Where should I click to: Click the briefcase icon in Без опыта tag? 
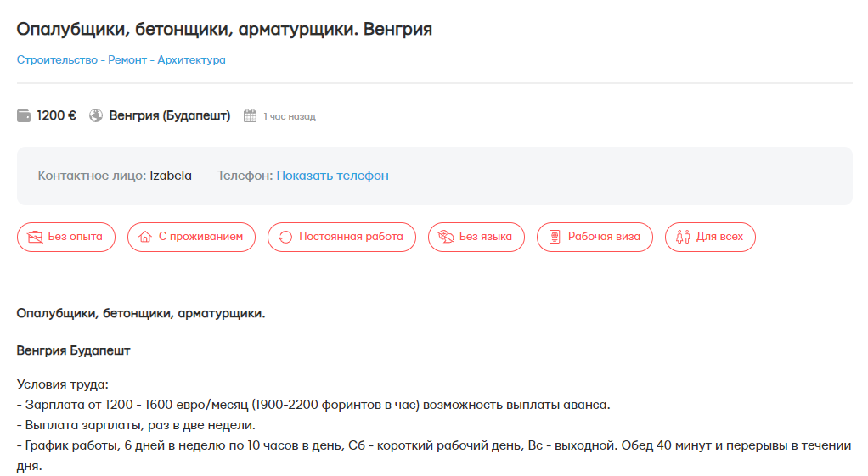pyautogui.click(x=35, y=237)
